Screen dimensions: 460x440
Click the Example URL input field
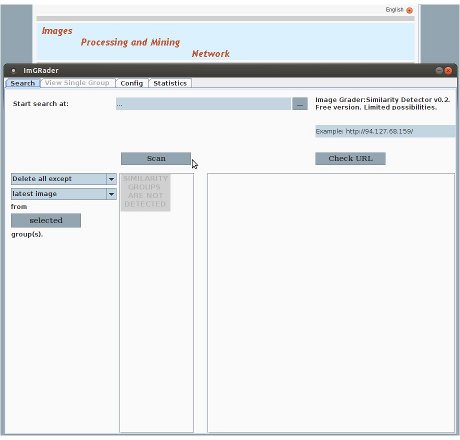pos(385,131)
